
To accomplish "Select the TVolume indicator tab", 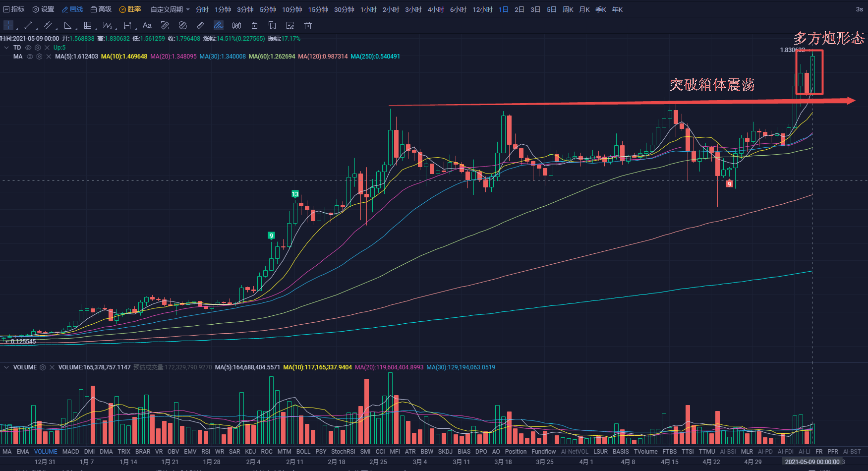I will 646,452.
